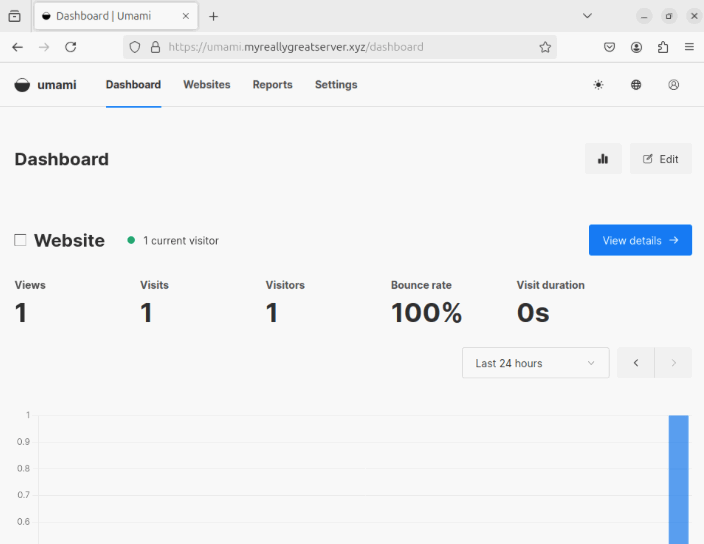Click the Visitors metric value
The image size is (704, 544).
[x=272, y=313]
